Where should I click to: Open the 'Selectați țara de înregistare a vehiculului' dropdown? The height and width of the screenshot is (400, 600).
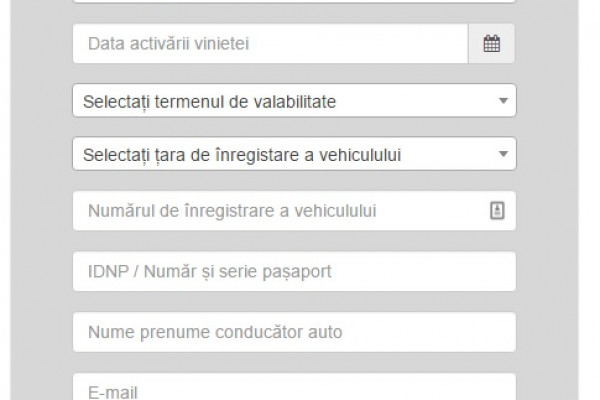tap(294, 153)
